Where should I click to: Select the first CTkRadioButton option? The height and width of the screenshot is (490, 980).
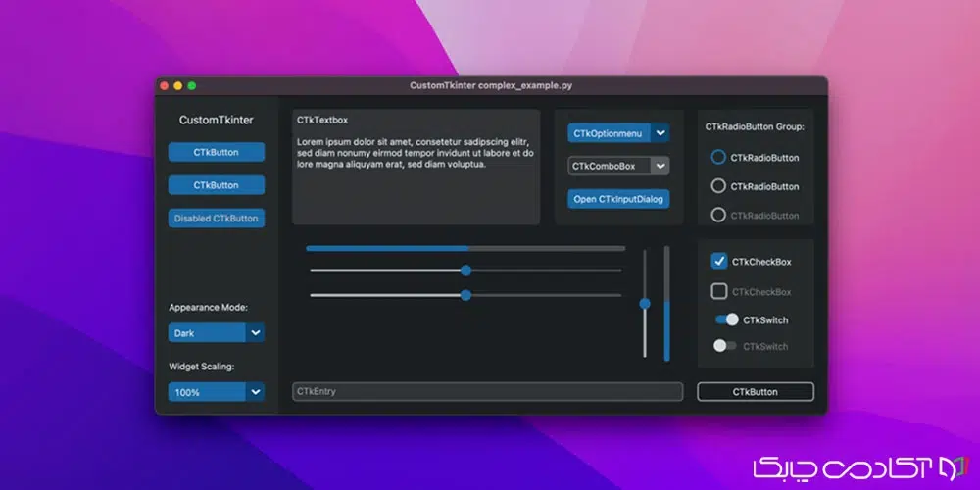(718, 157)
